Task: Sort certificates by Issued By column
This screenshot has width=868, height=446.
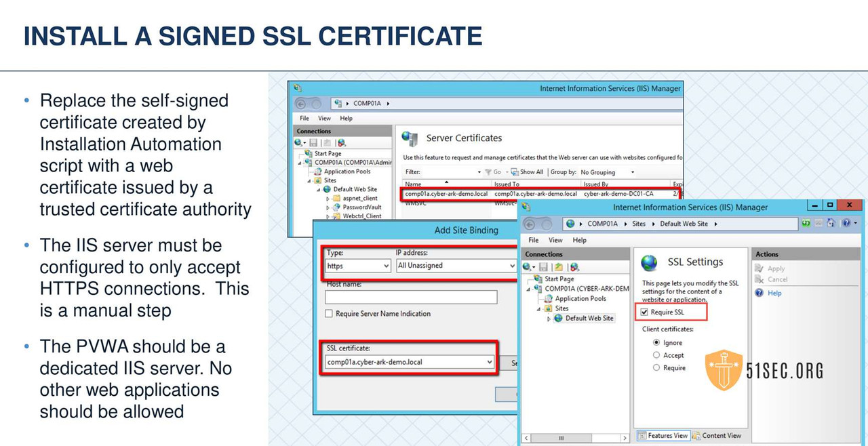Action: (625, 184)
